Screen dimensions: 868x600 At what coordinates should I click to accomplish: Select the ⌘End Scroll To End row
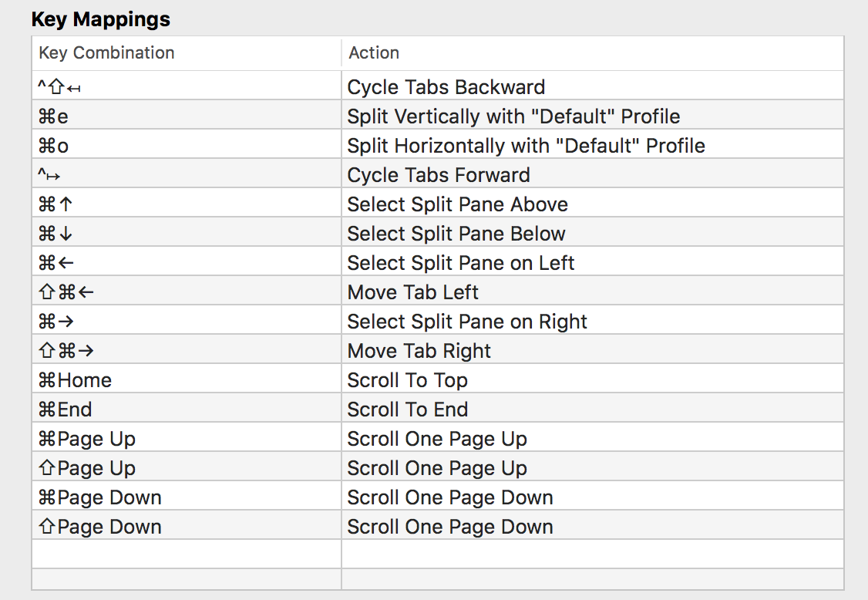point(407,410)
